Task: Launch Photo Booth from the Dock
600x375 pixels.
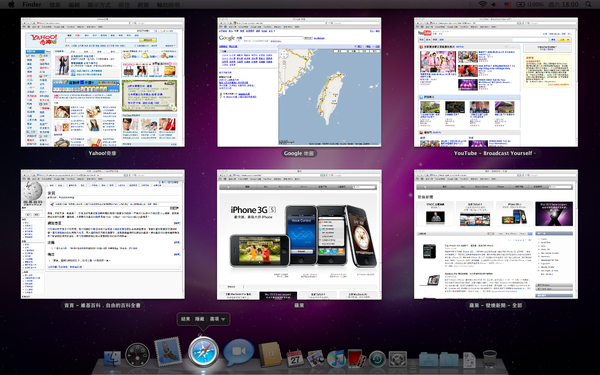Action: [357, 359]
